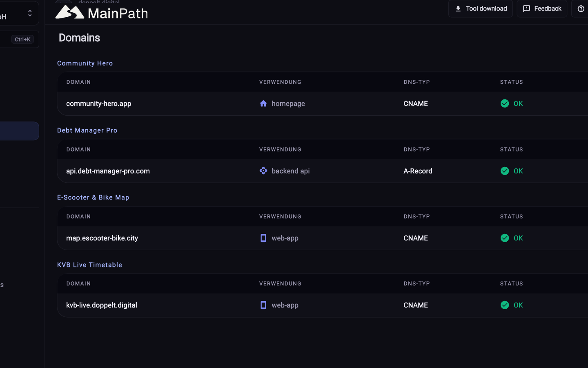Screen dimensions: 588x368
Task: Click the DOMAIN column header in E-Scooter & Bike Map table
Action: (x=79, y=217)
